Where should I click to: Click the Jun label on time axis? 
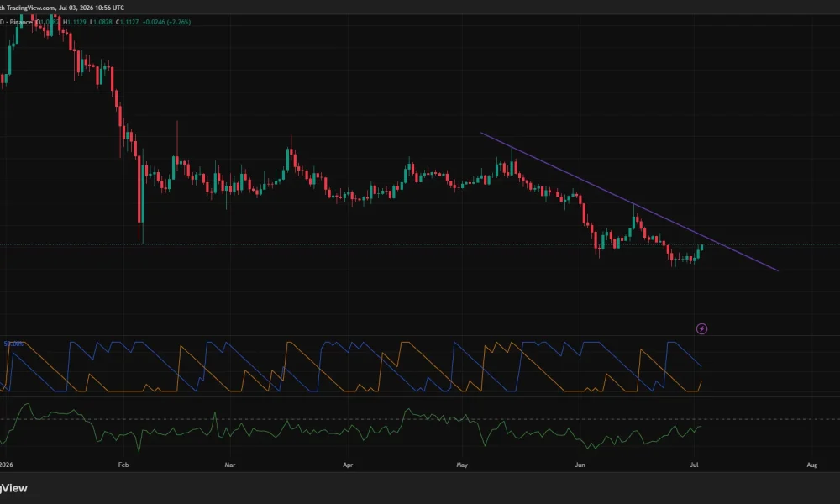(x=580, y=465)
